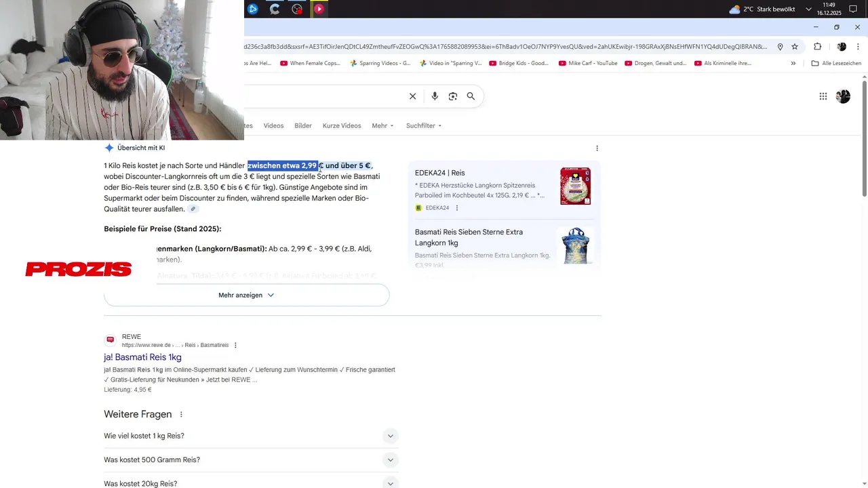Image resolution: width=868 pixels, height=488 pixels.
Task: Click the 'Beispiele für Preise (Stand 2025):' heading
Action: 163,229
